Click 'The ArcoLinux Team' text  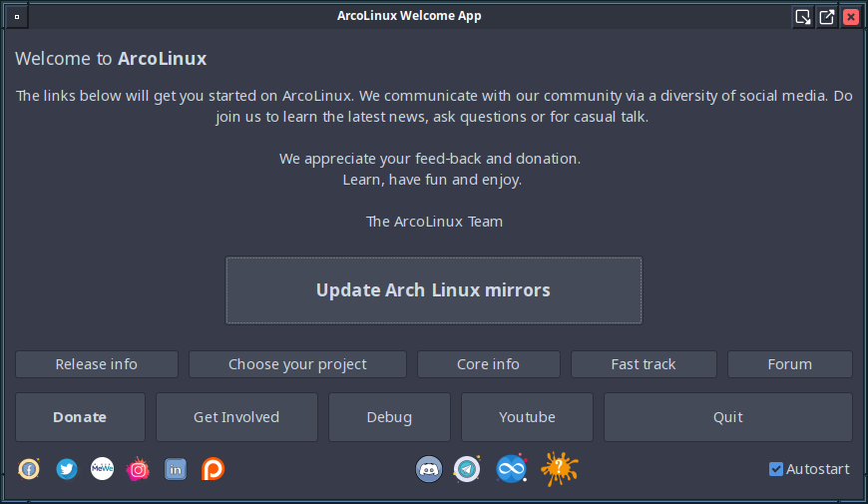pyautogui.click(x=435, y=222)
